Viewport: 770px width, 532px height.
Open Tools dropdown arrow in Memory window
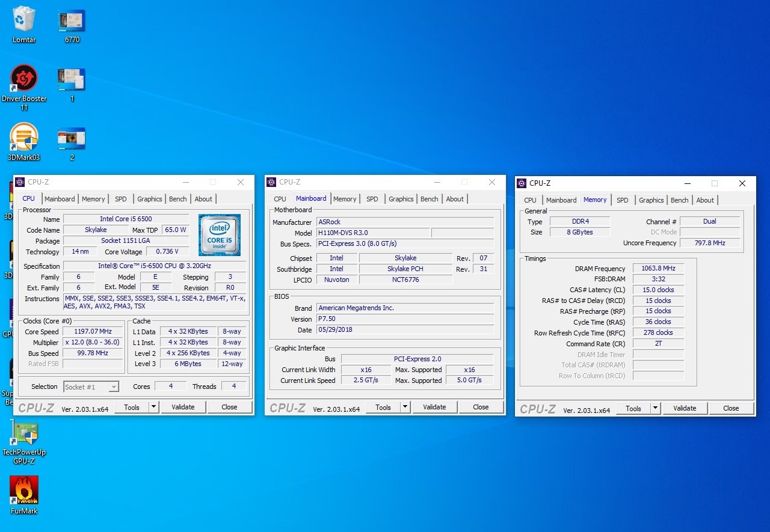[655, 408]
